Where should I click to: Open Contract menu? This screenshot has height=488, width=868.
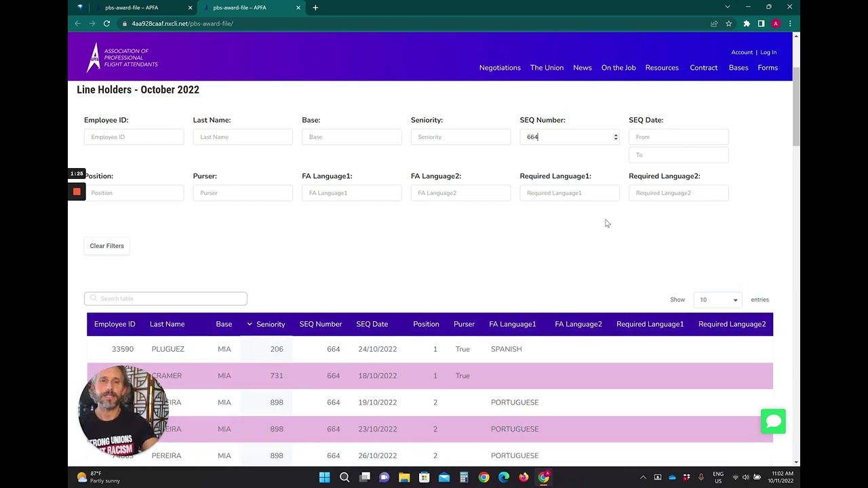[704, 68]
